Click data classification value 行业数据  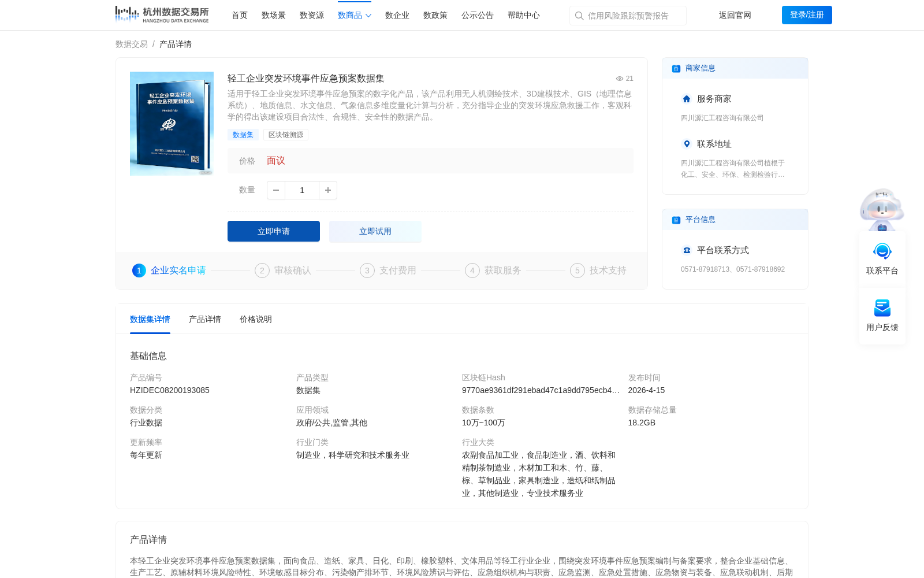click(x=146, y=423)
